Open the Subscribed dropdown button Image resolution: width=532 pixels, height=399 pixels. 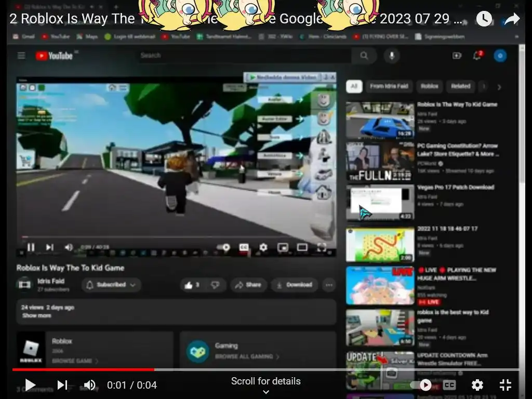tap(111, 285)
